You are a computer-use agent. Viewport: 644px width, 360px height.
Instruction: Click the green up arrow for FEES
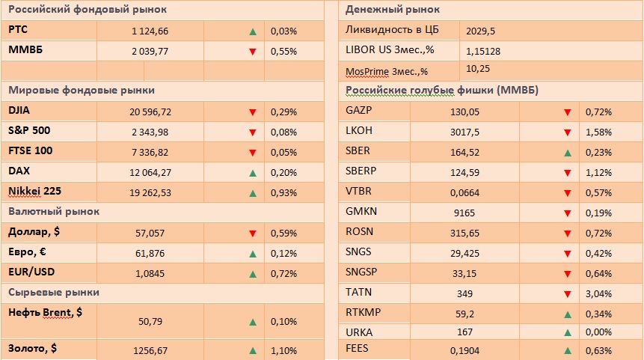click(569, 350)
